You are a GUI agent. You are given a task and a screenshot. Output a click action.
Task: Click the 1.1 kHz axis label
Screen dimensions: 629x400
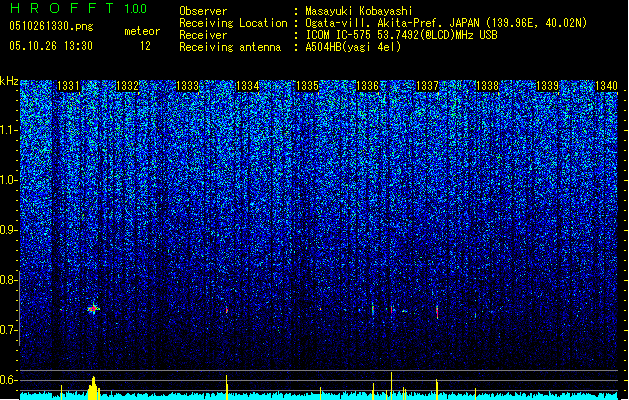[x=9, y=130]
